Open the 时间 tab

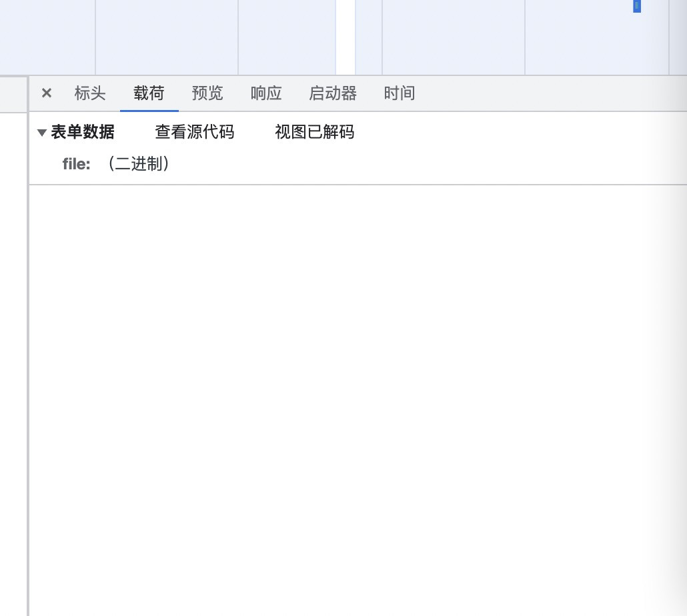coord(399,93)
